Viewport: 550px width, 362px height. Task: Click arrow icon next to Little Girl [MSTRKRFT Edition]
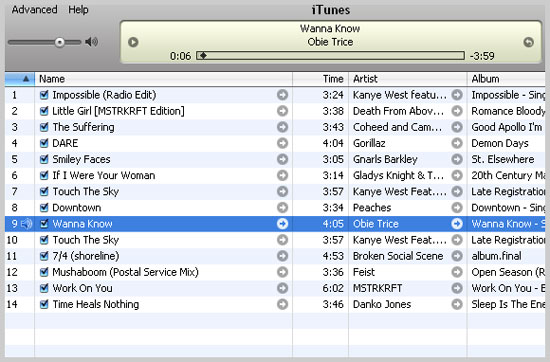pyautogui.click(x=282, y=111)
